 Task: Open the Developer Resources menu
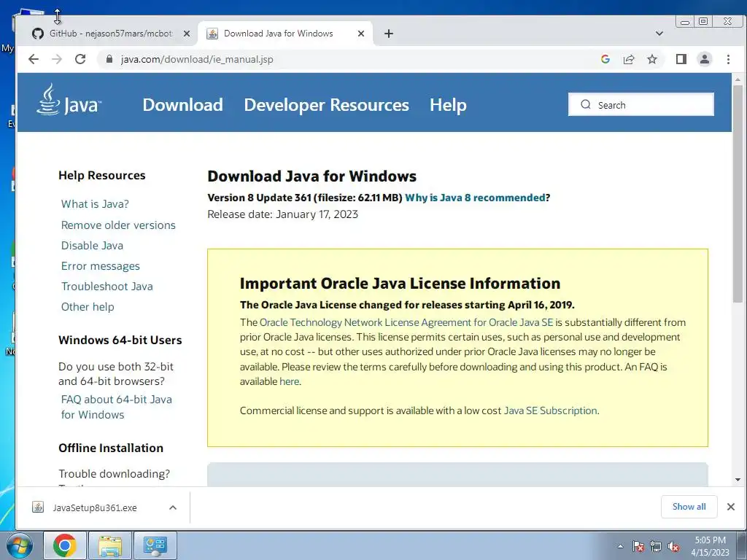(x=327, y=105)
